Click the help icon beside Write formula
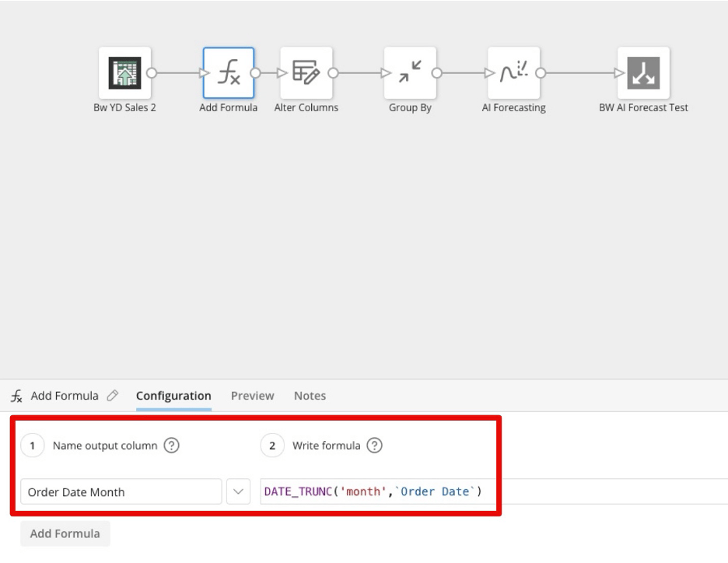Screen dimensions: 728x563 pos(374,446)
